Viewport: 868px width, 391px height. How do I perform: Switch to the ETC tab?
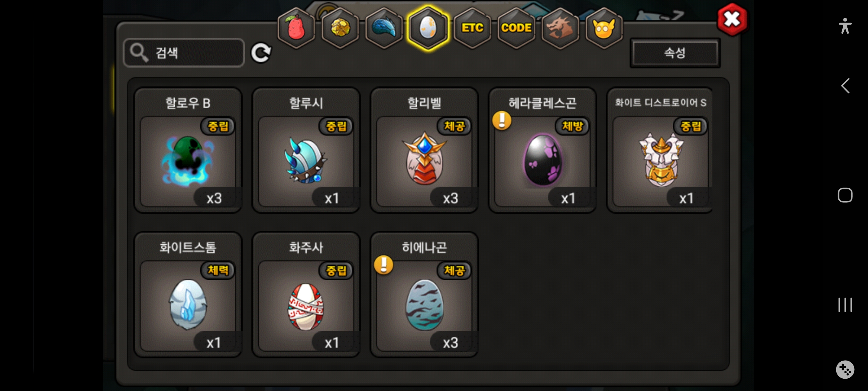click(x=472, y=28)
